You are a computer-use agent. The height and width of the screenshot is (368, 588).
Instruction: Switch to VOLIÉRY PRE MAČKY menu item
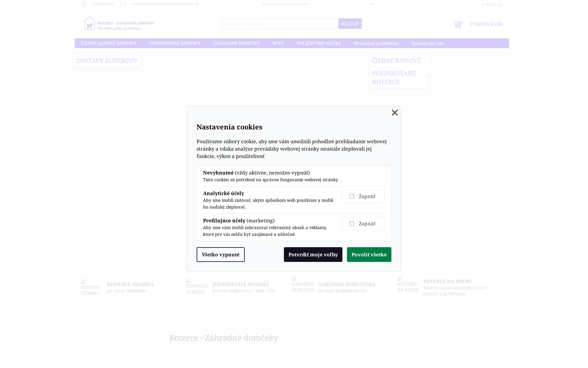pyautogui.click(x=318, y=43)
